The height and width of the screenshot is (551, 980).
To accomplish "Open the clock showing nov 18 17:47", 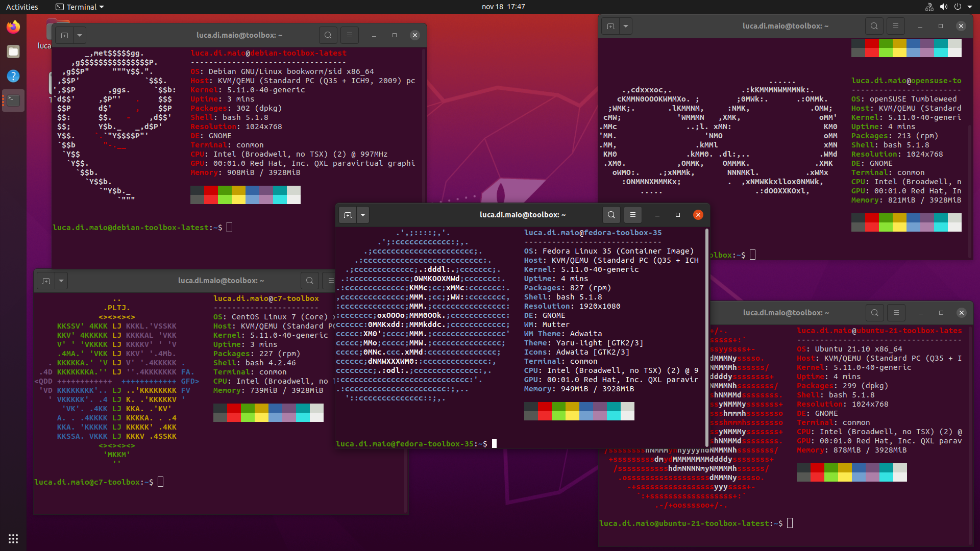I will [503, 7].
